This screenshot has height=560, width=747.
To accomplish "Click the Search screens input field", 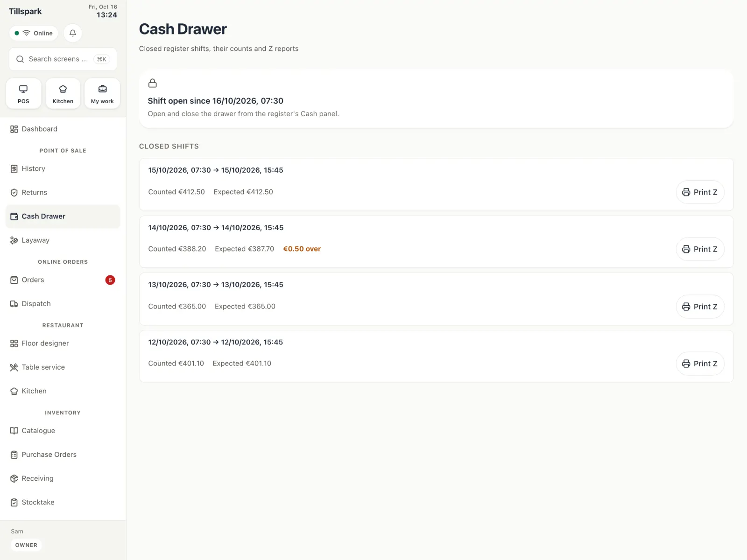I will (x=63, y=59).
